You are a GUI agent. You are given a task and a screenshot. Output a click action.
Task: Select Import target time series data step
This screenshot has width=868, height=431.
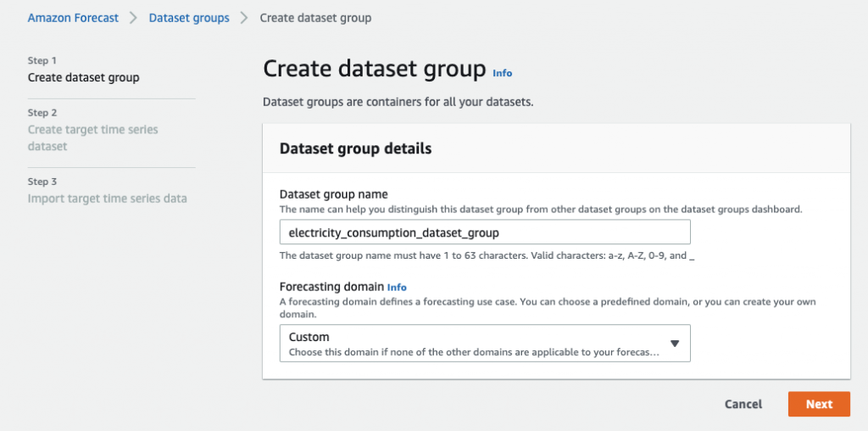107,199
